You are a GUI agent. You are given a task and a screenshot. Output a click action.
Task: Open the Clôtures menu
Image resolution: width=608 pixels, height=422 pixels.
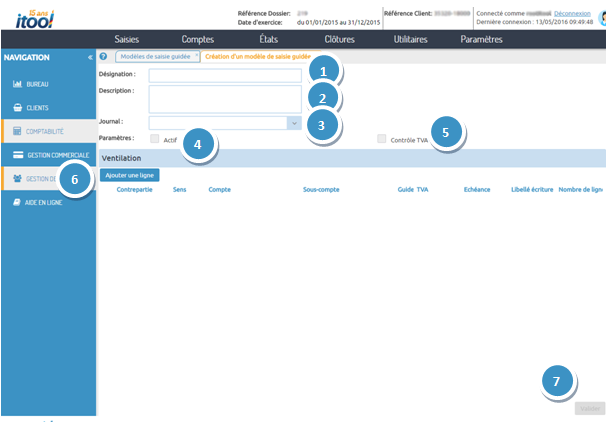340,39
